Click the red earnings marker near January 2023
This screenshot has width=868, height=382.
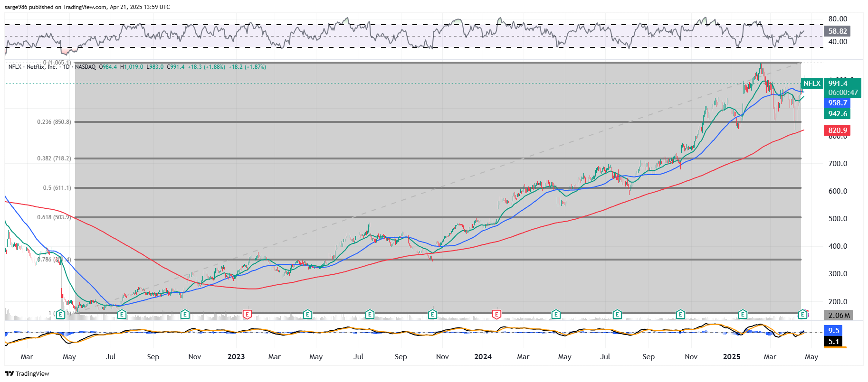(x=247, y=314)
